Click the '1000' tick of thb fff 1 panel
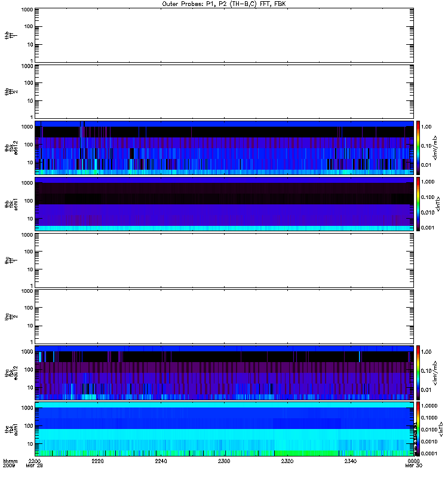Viewport: 448px width, 478px height. (27, 10)
